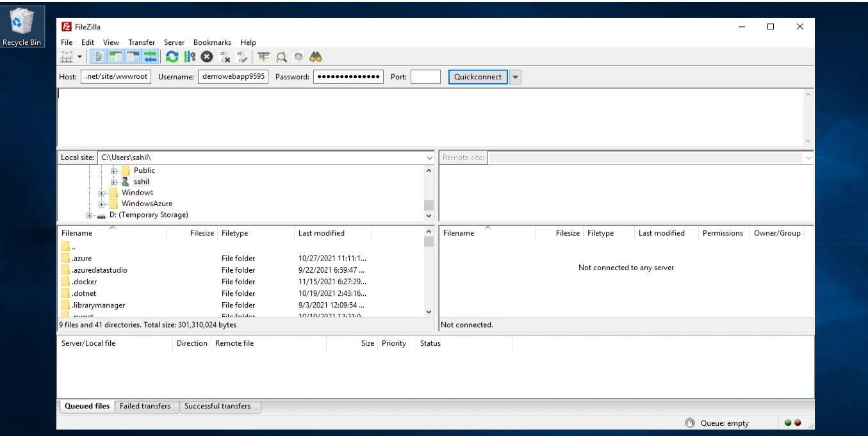
Task: Toggle the transfer queue display
Action: (x=149, y=56)
